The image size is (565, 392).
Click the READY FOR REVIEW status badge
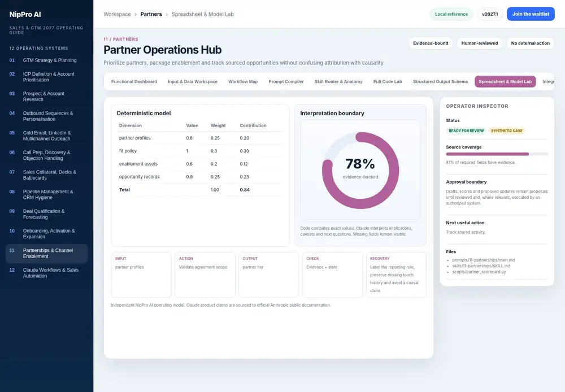tap(466, 131)
